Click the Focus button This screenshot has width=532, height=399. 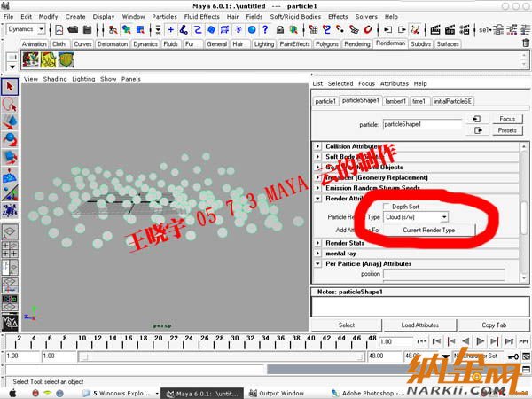(507, 119)
